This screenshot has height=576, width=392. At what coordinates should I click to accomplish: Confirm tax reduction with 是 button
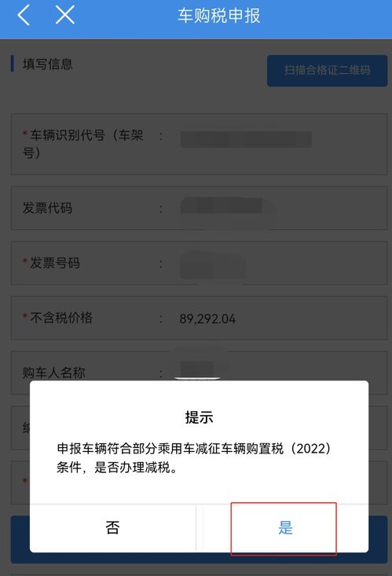[x=284, y=528]
